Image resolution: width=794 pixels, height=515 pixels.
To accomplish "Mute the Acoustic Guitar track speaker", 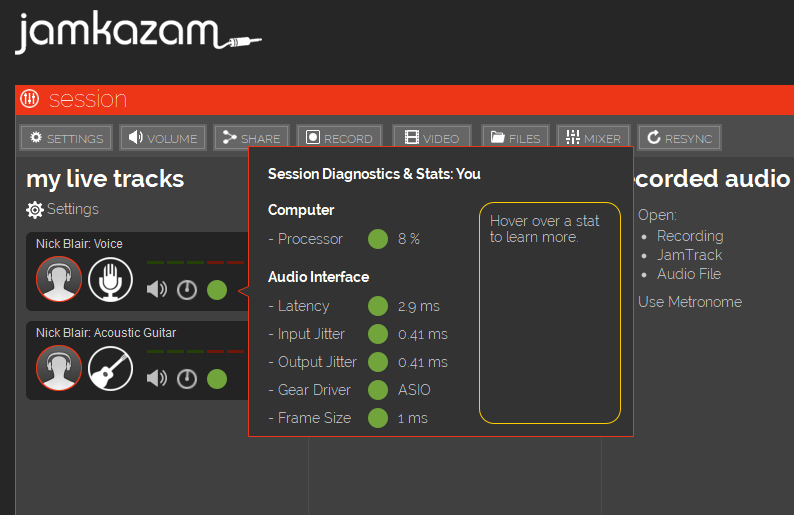I will tap(157, 378).
